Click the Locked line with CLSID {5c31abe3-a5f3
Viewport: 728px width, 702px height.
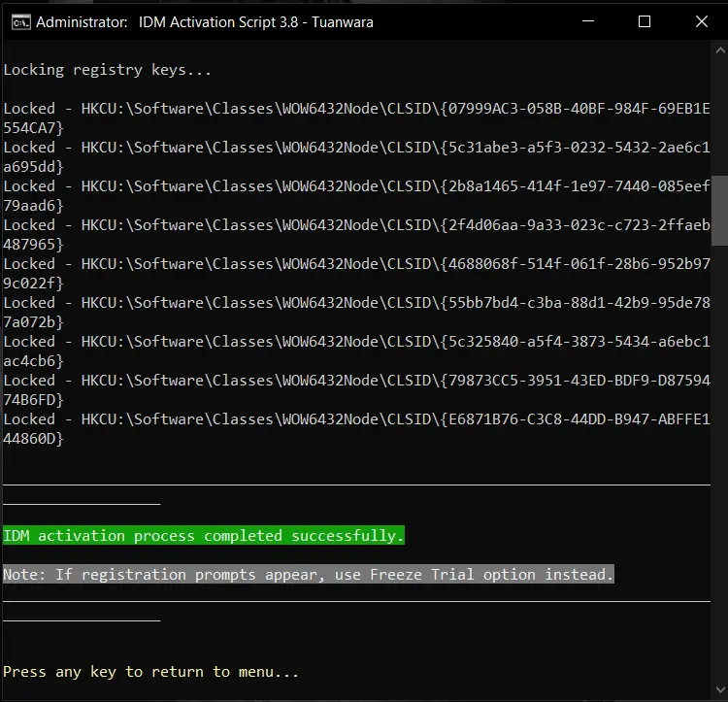click(356, 148)
